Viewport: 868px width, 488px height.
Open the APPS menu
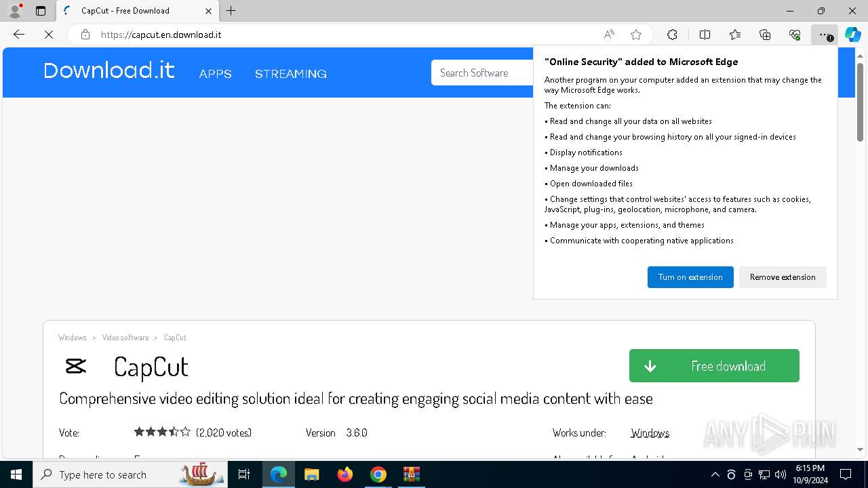click(216, 74)
